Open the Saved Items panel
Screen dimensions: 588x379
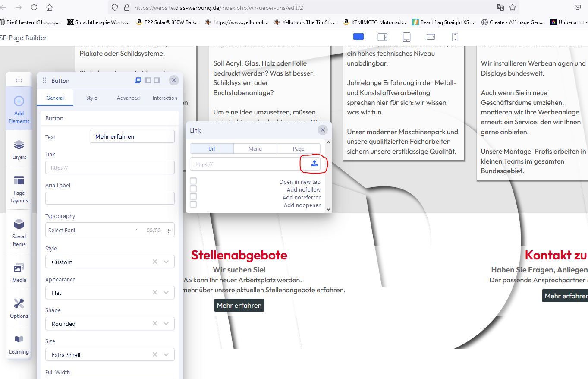[x=19, y=232]
